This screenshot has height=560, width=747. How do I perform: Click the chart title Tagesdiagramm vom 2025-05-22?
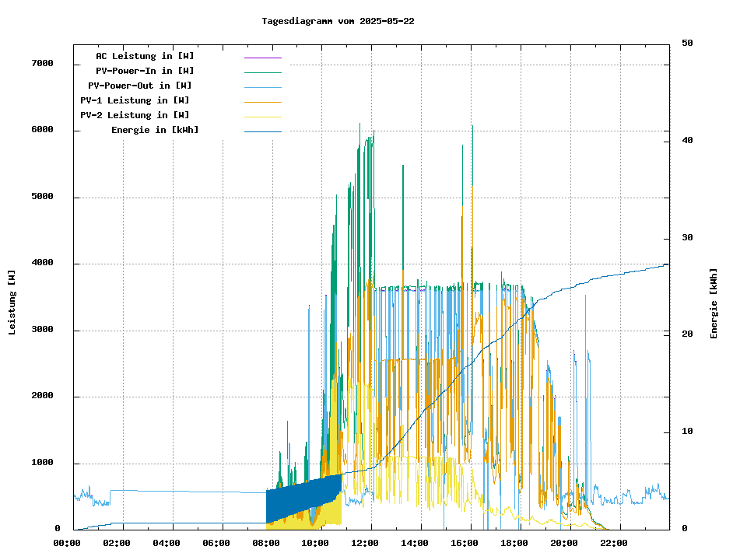click(x=338, y=21)
